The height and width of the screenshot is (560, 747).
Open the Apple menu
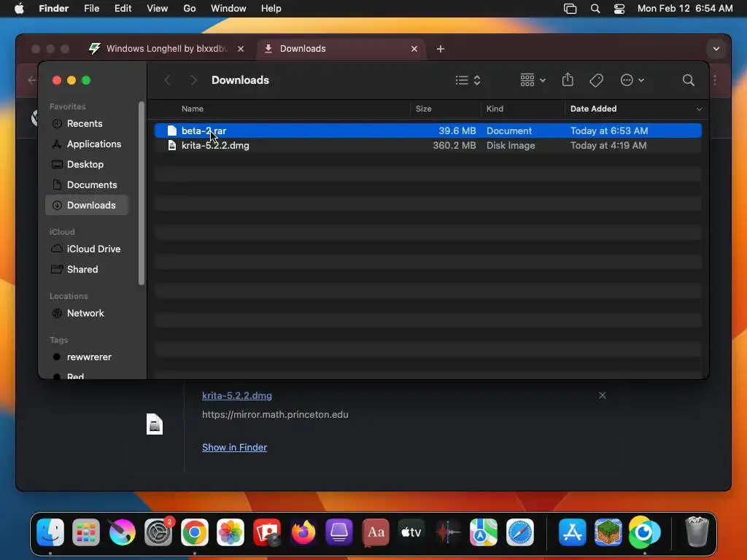19,9
